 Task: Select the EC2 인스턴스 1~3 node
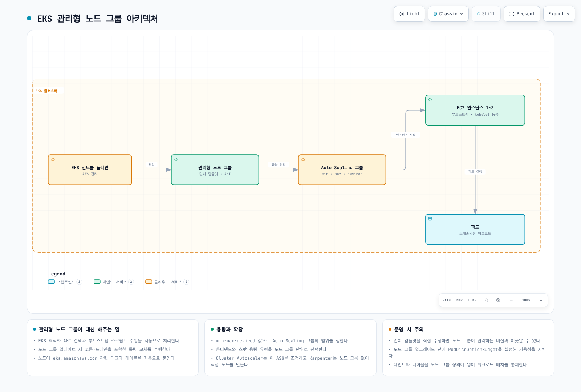(475, 110)
